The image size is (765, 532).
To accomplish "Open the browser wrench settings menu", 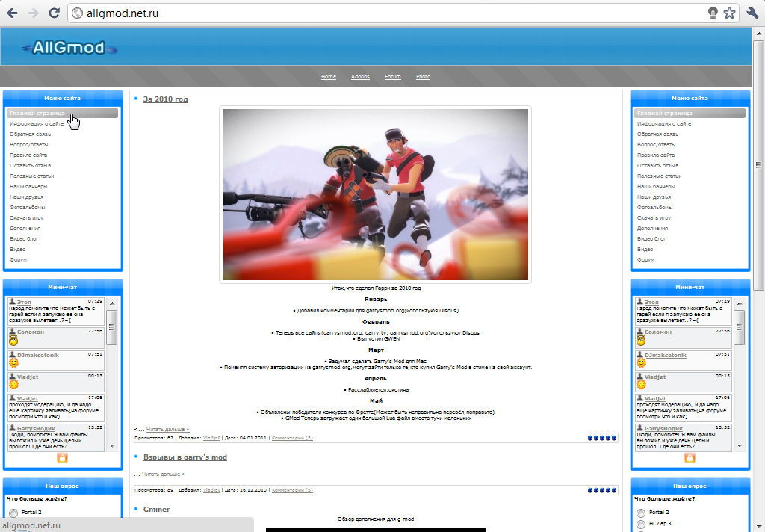I will 752,13.
